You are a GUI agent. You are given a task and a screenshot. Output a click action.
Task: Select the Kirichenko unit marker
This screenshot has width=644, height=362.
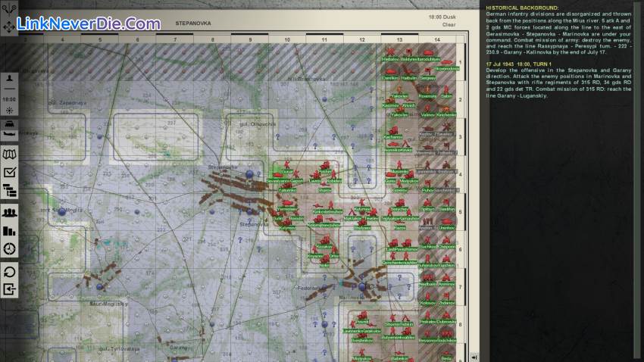tap(446, 111)
